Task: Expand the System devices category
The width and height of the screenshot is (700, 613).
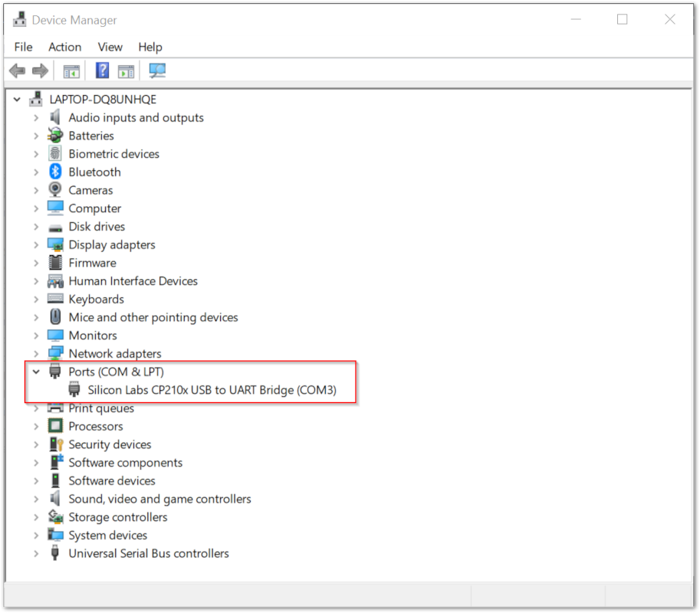Action: (37, 535)
